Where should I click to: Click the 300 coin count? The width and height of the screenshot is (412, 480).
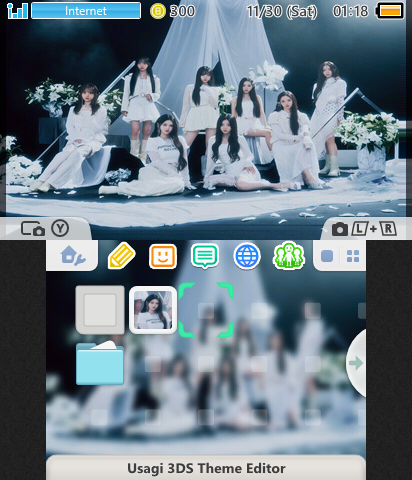[x=182, y=11]
